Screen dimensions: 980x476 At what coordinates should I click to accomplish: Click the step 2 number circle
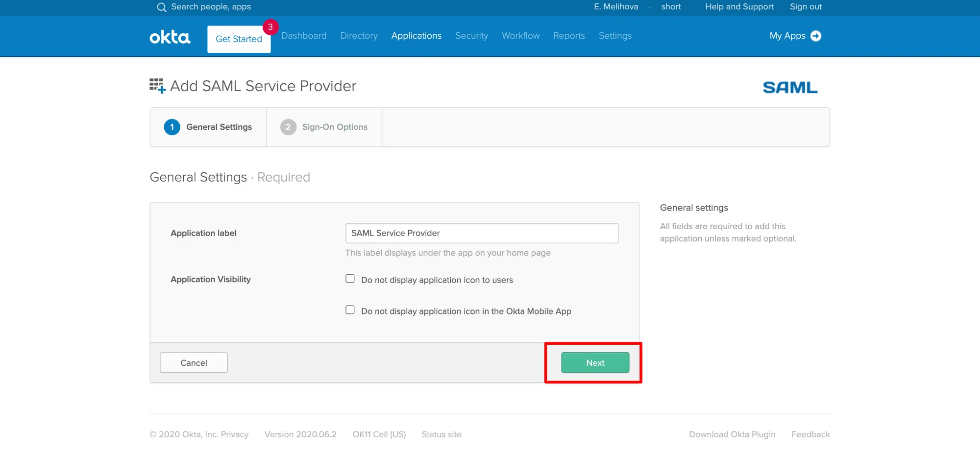(x=288, y=127)
